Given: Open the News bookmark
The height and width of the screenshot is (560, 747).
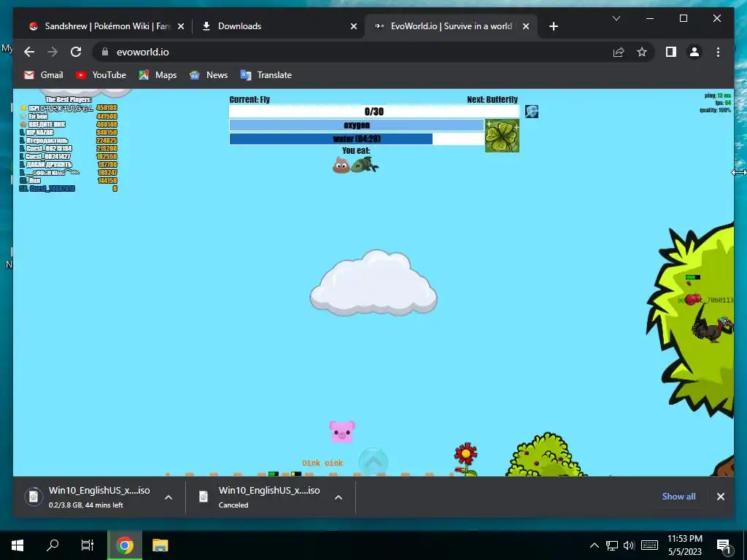Looking at the screenshot, I should [x=208, y=75].
